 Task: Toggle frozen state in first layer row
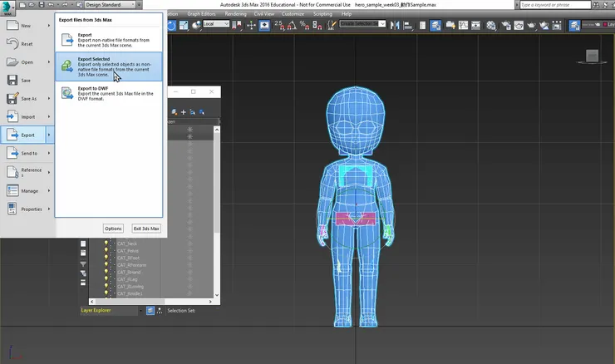pos(189,130)
